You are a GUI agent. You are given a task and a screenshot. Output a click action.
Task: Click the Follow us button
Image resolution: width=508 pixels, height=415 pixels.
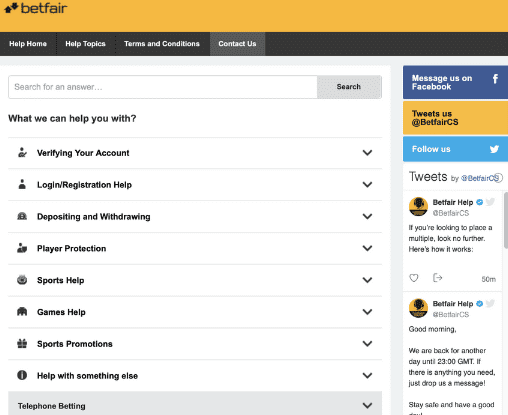pos(455,149)
